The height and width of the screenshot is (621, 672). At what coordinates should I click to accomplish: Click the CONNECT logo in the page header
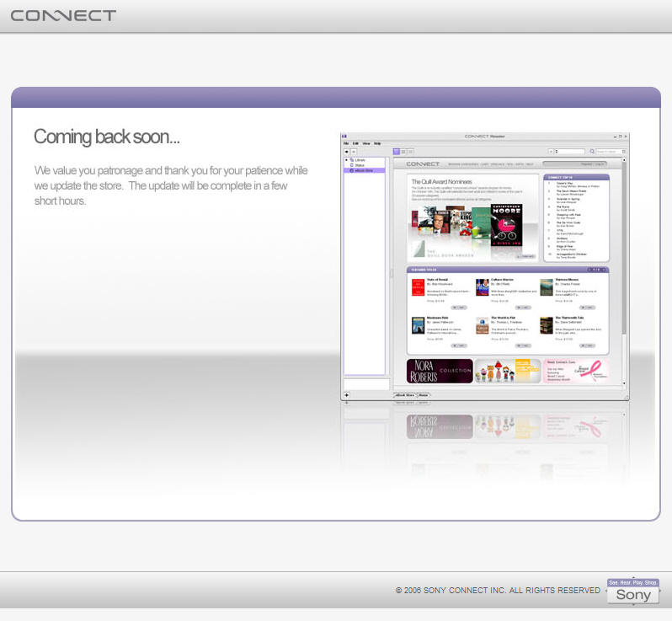click(x=63, y=16)
